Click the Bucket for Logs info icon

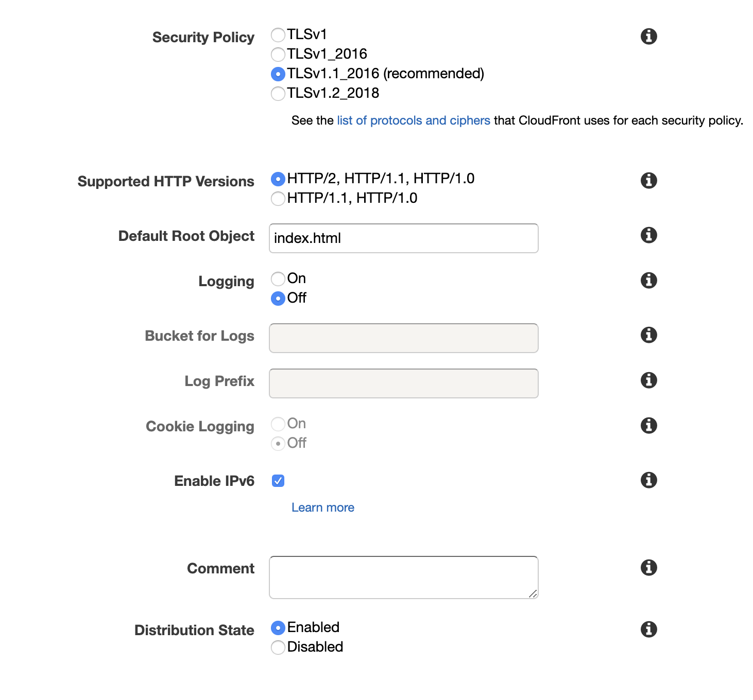[x=648, y=335]
